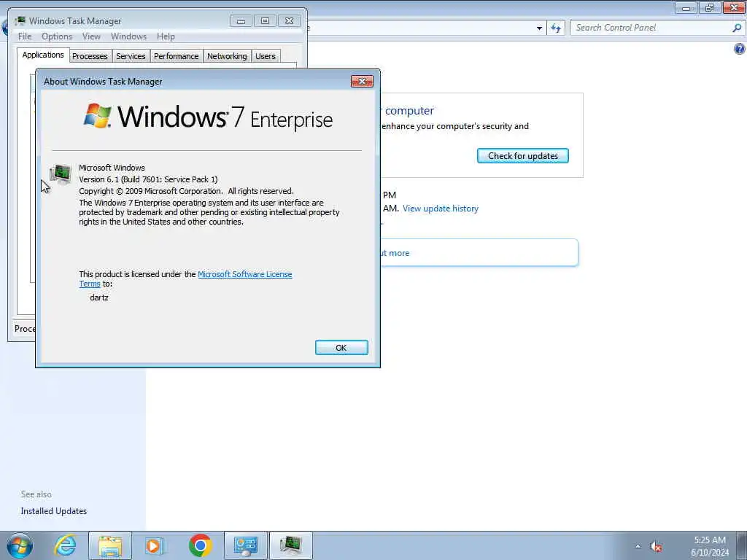Open the File menu in Task Manager
Screen dimensions: 747x560
(x=25, y=36)
